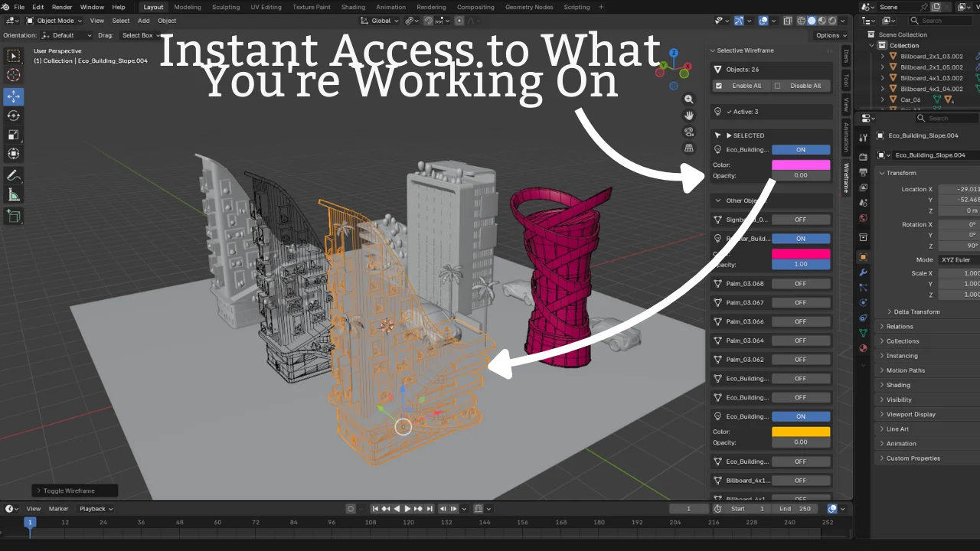Activate the 3D Cursor tool
This screenshot has width=980, height=551.
coord(13,74)
